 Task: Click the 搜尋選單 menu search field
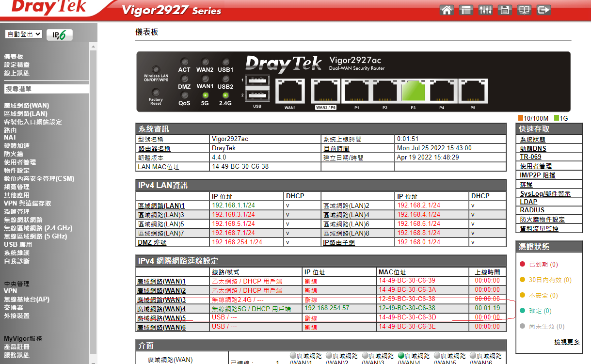click(46, 89)
